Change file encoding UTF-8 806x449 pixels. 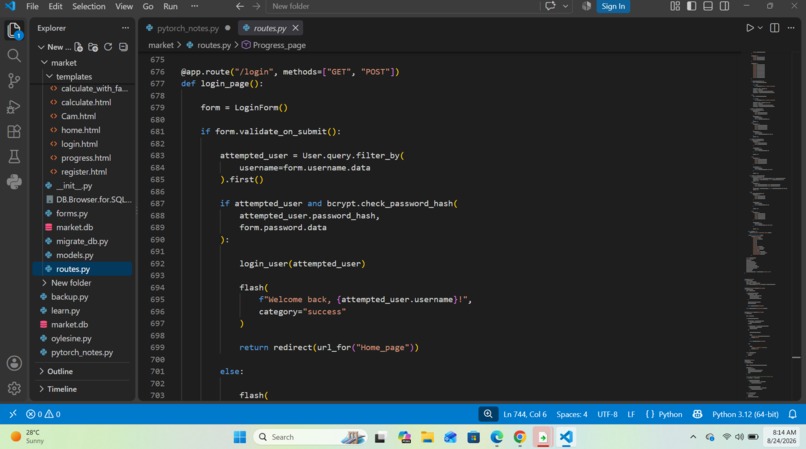pyautogui.click(x=607, y=414)
